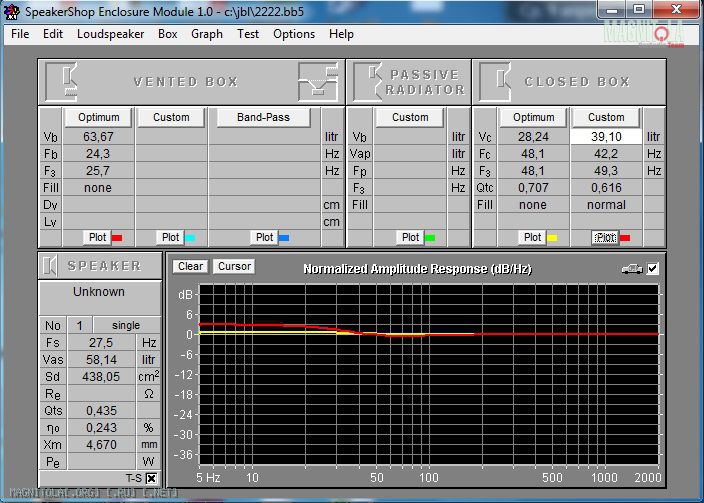Open the Loudspeaker menu
Viewport: 704px width, 503px height.
(x=111, y=33)
